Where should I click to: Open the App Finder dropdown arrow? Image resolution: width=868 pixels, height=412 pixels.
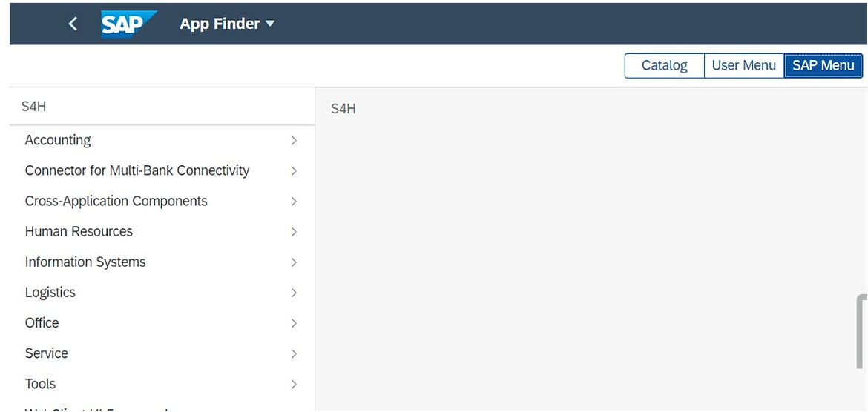270,24
